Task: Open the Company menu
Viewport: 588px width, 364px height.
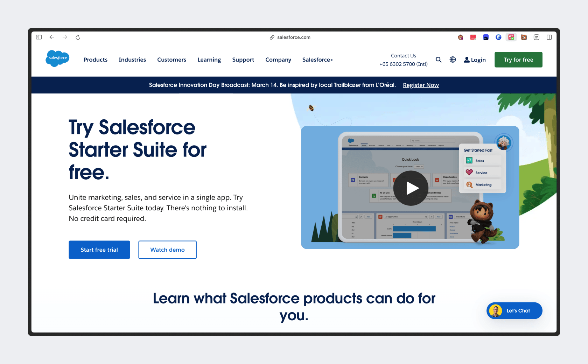Action: point(278,60)
